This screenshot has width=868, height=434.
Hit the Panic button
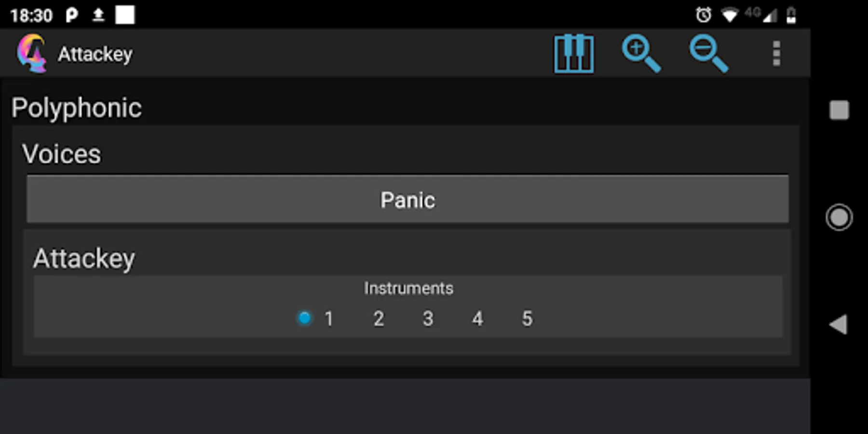click(x=407, y=199)
